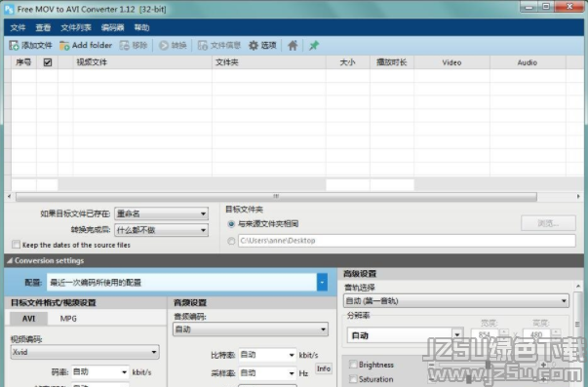Click the Info button next to Hz

[x=323, y=368]
